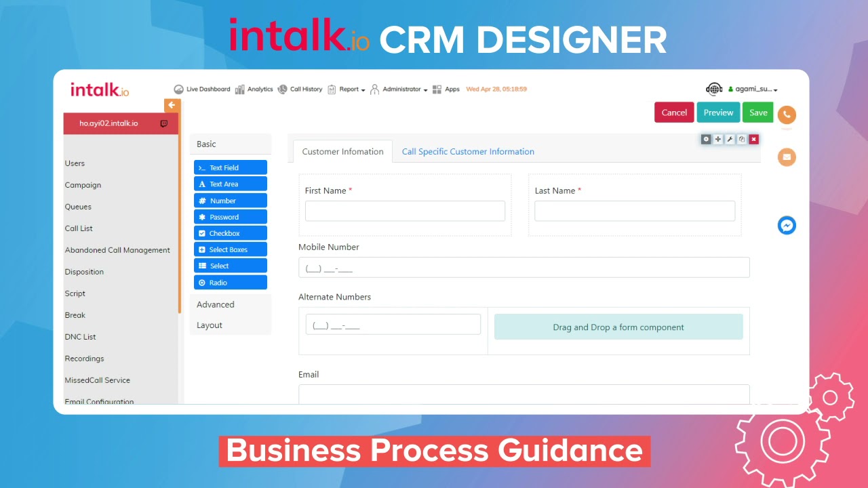Click the icon beside ho.ayi02.intalk.io
868x488 pixels.
pyautogui.click(x=163, y=123)
